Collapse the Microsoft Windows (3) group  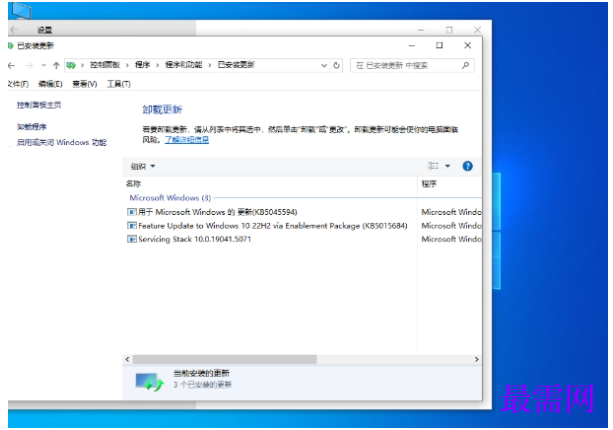(170, 198)
